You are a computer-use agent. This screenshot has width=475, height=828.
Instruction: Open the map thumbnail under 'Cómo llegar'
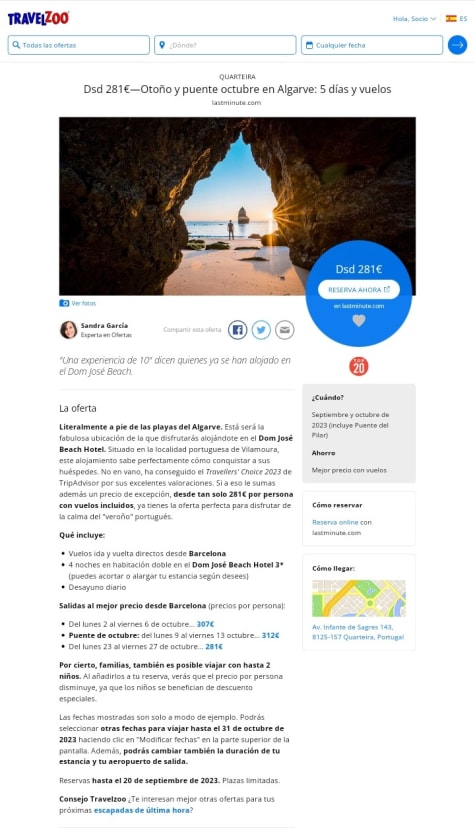pos(359,598)
